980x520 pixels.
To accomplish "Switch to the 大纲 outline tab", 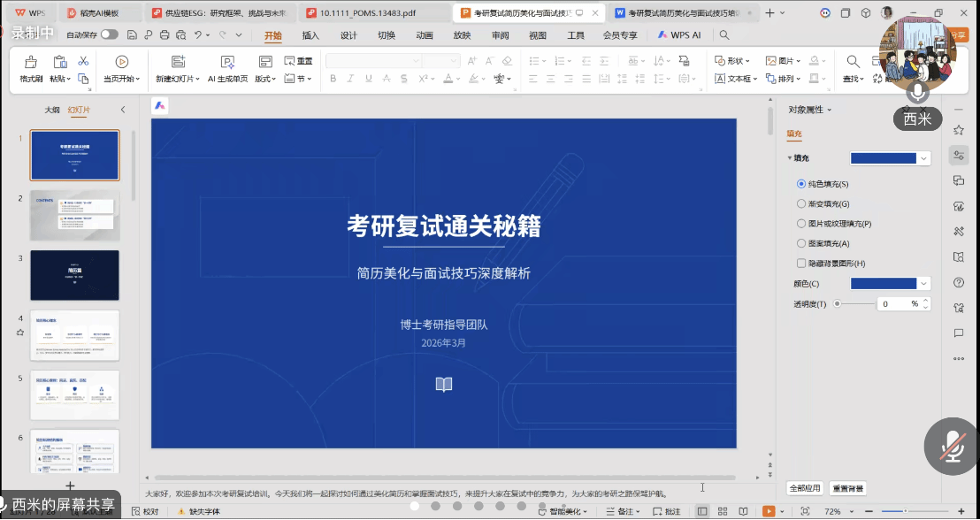I will click(52, 110).
